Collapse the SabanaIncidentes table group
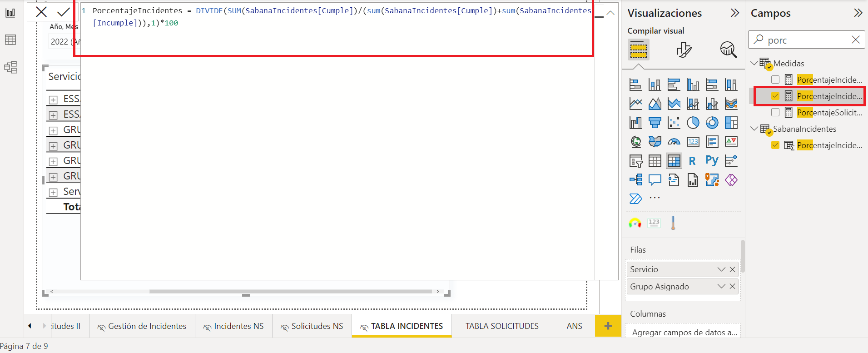 coord(754,129)
